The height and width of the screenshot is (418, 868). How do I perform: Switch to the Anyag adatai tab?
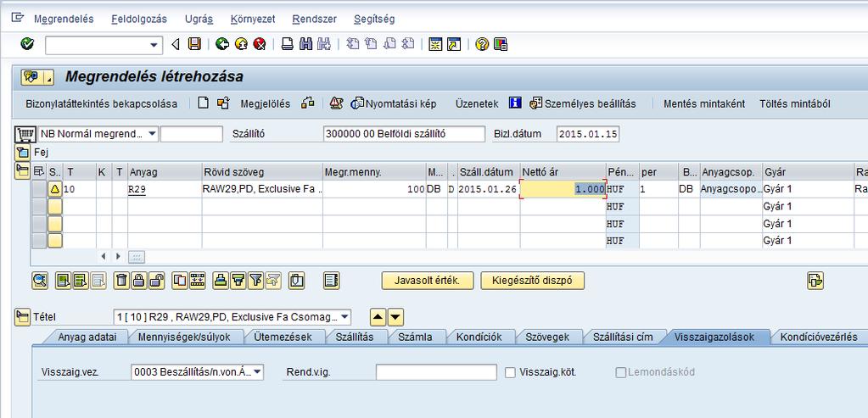[x=87, y=337]
